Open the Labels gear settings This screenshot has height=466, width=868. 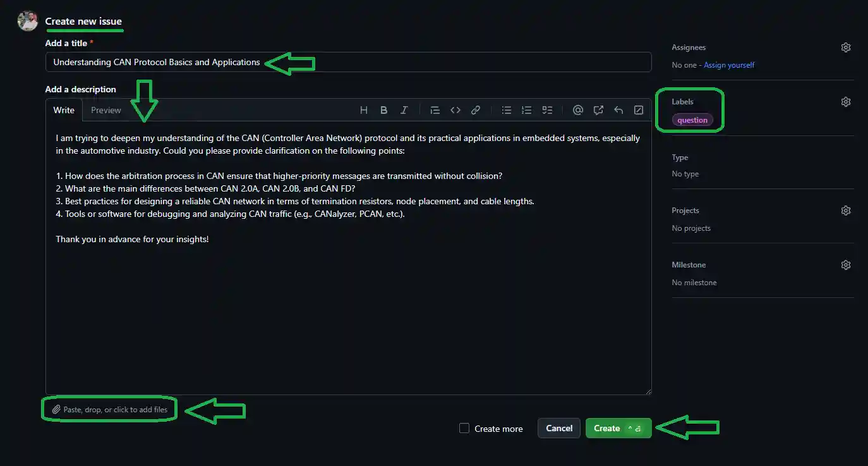pos(846,102)
